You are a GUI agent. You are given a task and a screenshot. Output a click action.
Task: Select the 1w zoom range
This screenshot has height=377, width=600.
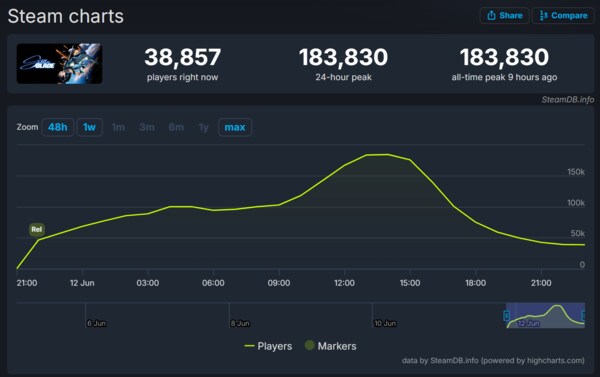(x=90, y=127)
